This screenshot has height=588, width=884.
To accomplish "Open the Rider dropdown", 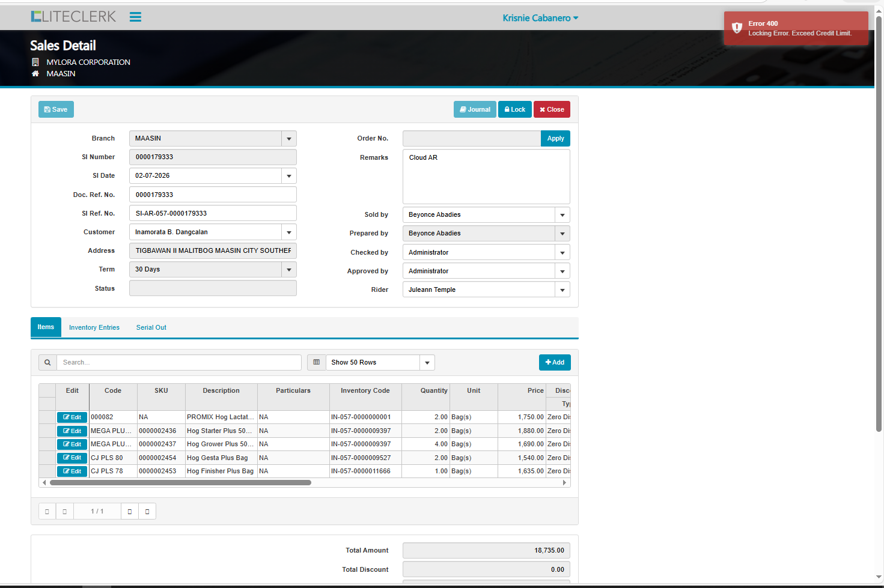I will pos(562,290).
